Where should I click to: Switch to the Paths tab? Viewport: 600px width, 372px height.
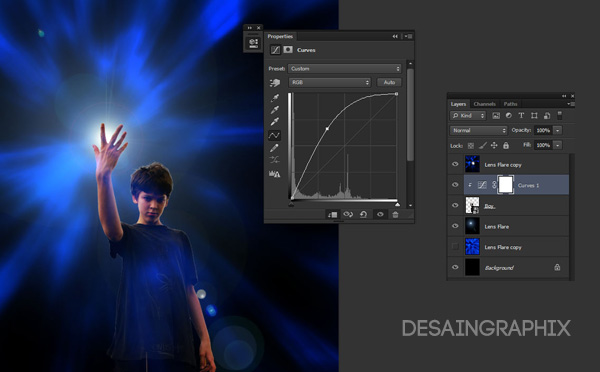510,104
